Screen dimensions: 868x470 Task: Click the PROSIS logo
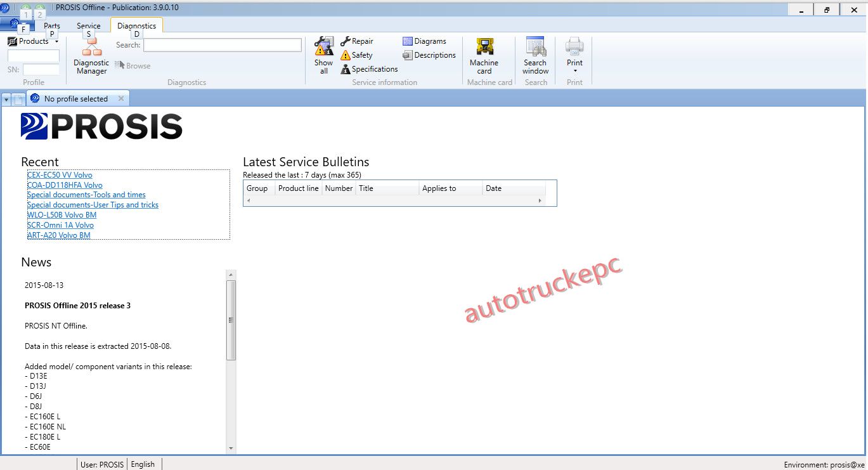click(101, 126)
